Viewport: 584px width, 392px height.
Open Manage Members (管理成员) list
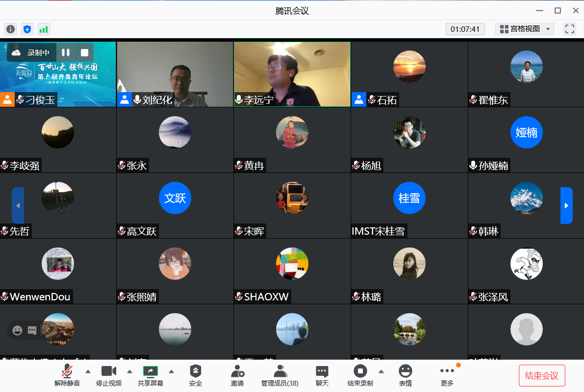tap(279, 375)
